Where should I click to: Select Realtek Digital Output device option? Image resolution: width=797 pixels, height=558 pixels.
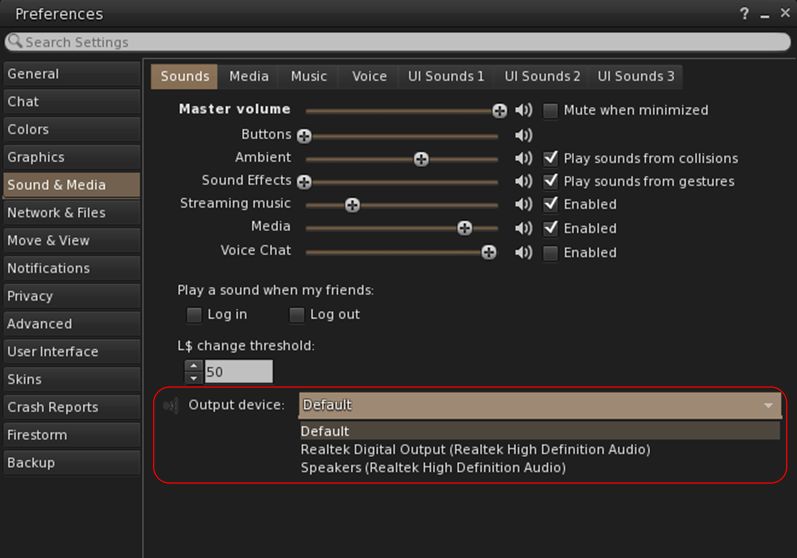(475, 450)
